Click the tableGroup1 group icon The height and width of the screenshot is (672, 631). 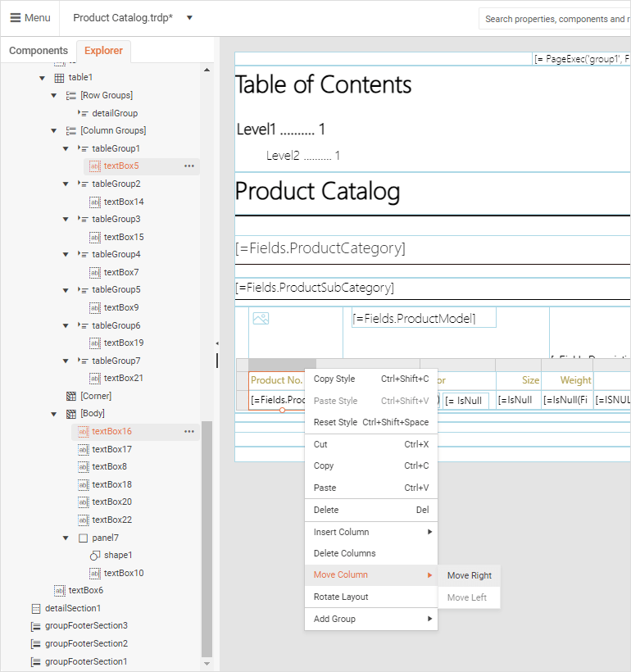83,148
